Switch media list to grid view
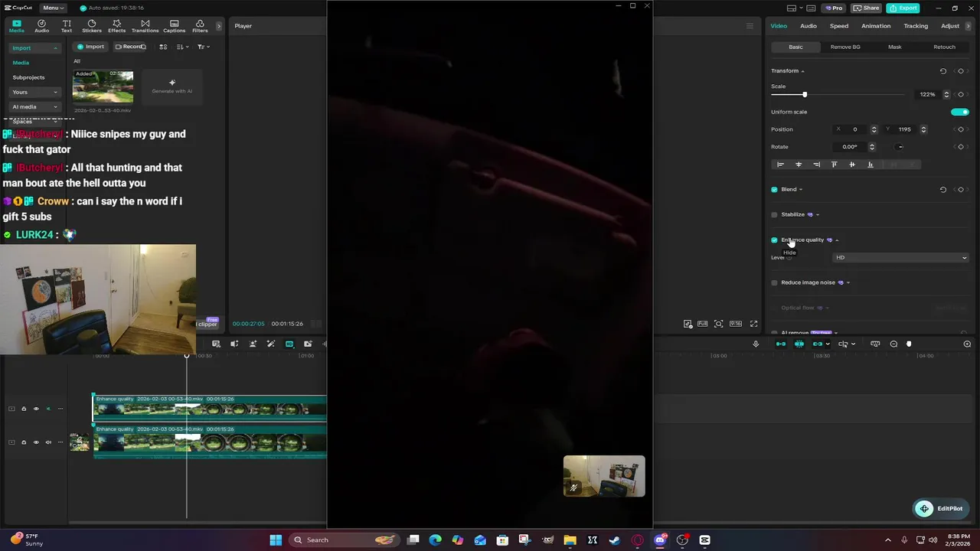 pyautogui.click(x=163, y=47)
